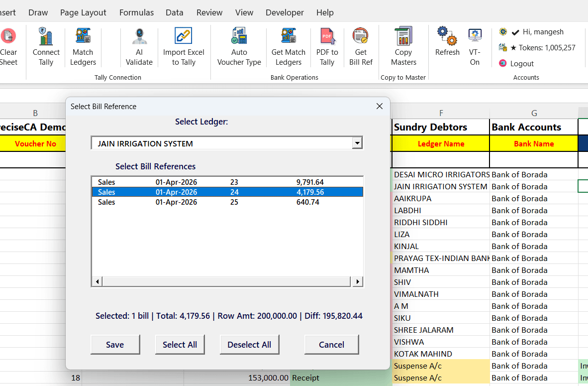Click the Deselect All button
The image size is (588, 386).
pyautogui.click(x=249, y=344)
